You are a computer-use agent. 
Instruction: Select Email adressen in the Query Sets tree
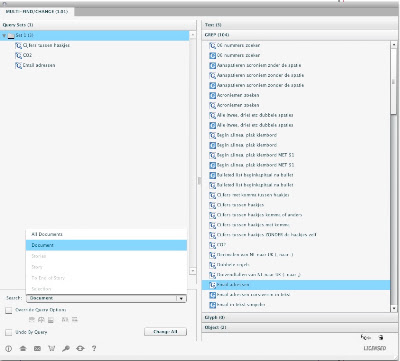coord(39,65)
